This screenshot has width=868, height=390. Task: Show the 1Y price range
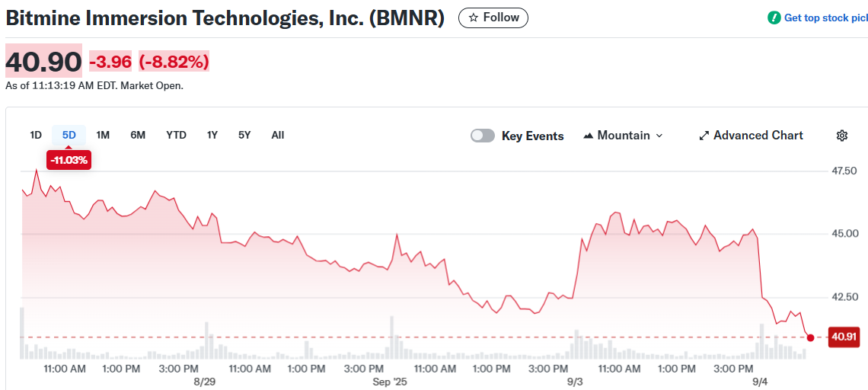(x=212, y=135)
